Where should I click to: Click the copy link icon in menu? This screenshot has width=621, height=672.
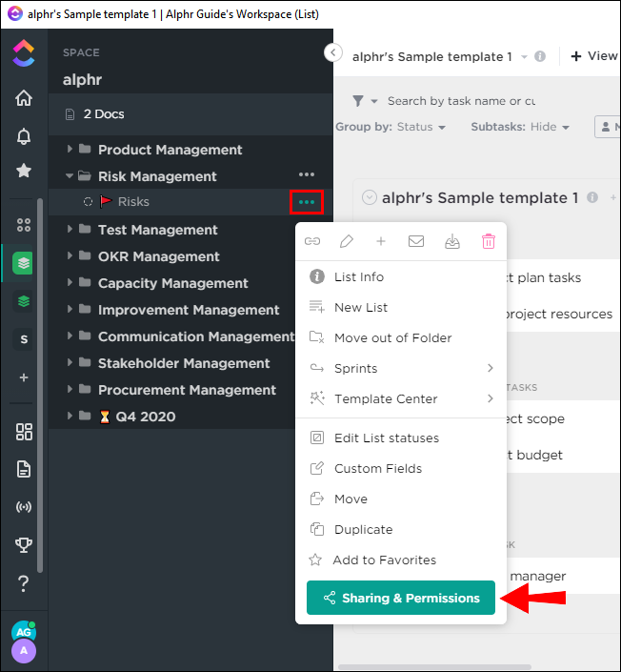point(311,241)
